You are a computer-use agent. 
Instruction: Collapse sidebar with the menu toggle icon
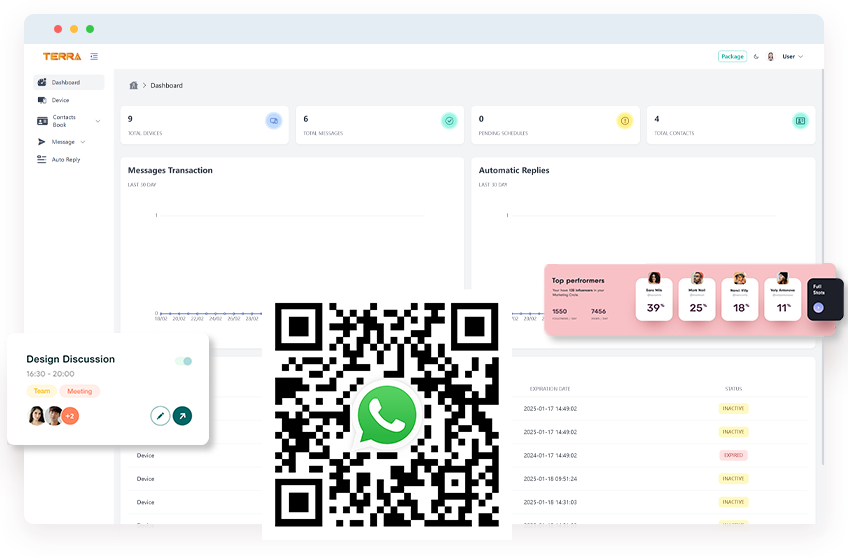(94, 56)
